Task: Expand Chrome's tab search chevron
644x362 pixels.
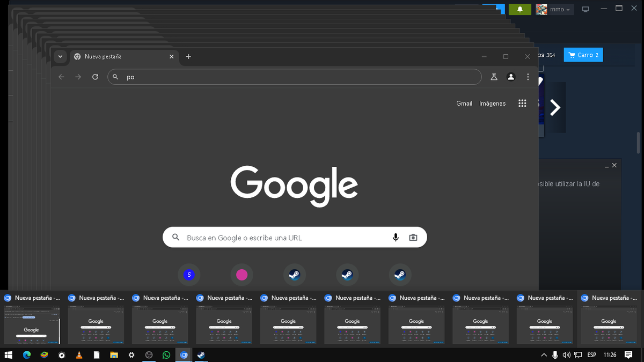Action: point(60,56)
